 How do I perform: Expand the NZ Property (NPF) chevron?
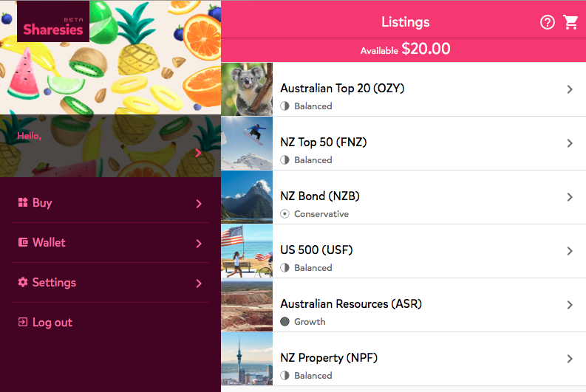click(x=569, y=359)
